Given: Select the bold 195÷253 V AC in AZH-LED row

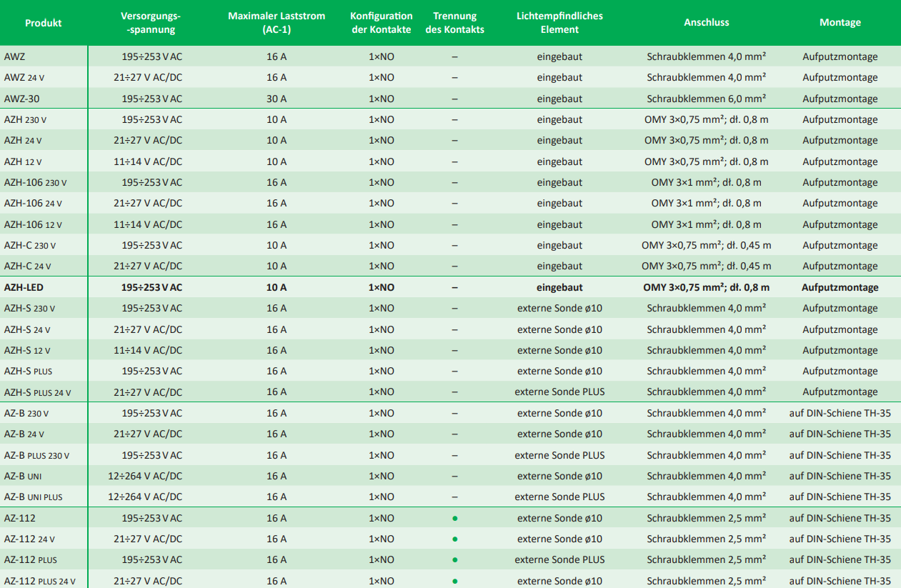Looking at the screenshot, I should 151,287.
